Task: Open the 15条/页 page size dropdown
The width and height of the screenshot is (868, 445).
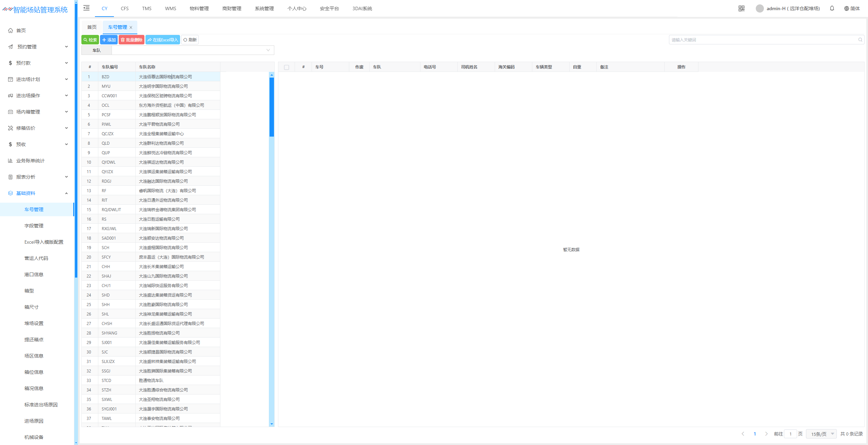Action: pos(822,434)
